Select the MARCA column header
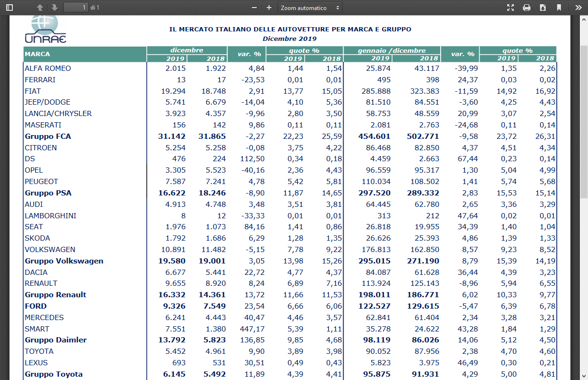Image resolution: width=588 pixels, height=380 pixels. 38,54
